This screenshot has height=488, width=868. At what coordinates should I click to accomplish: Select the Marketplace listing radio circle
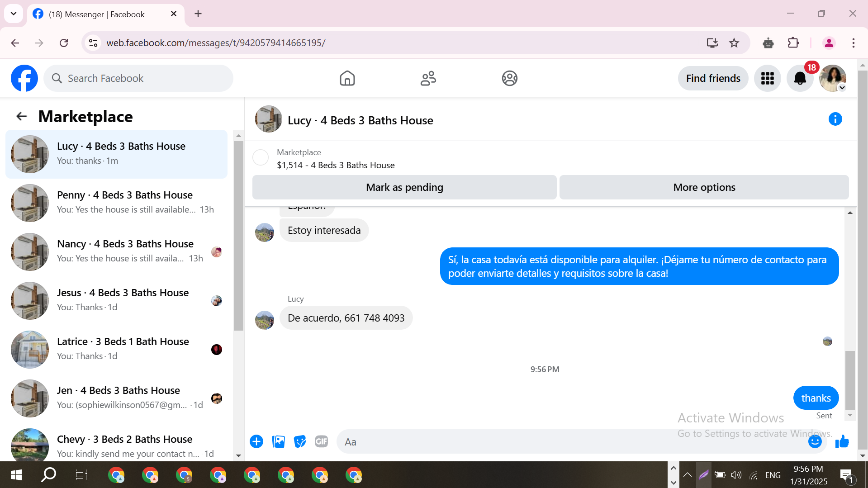coord(261,157)
